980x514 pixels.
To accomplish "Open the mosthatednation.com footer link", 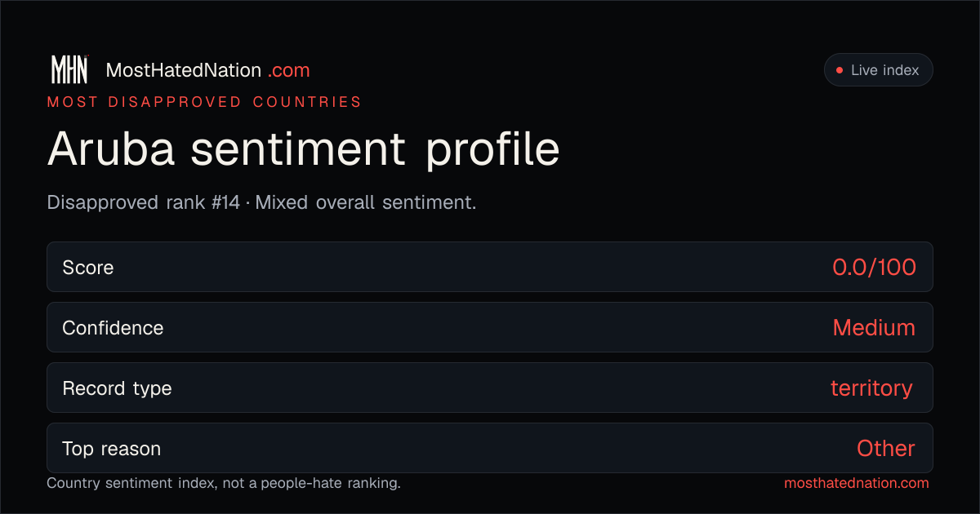I will point(857,483).
